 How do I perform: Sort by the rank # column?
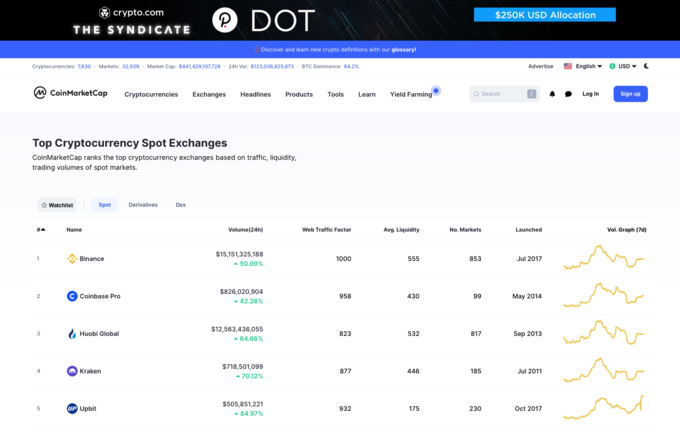(41, 229)
